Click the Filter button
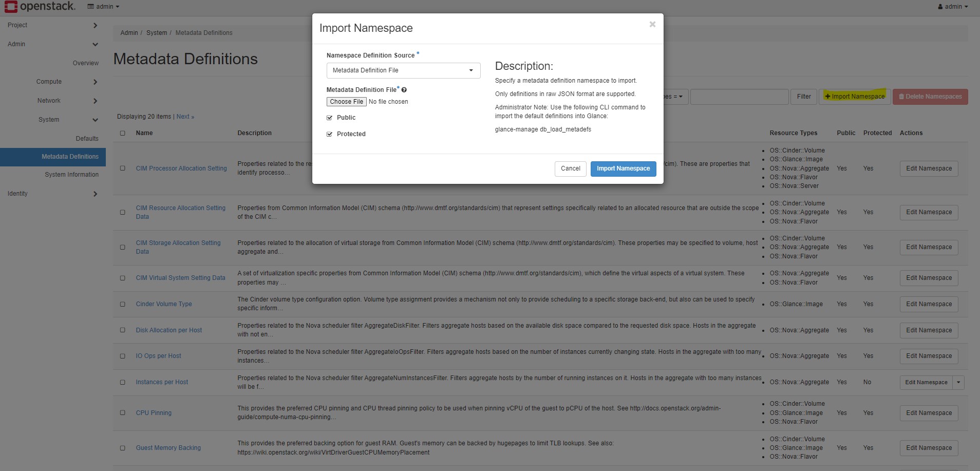The width and height of the screenshot is (980, 471). pos(804,97)
